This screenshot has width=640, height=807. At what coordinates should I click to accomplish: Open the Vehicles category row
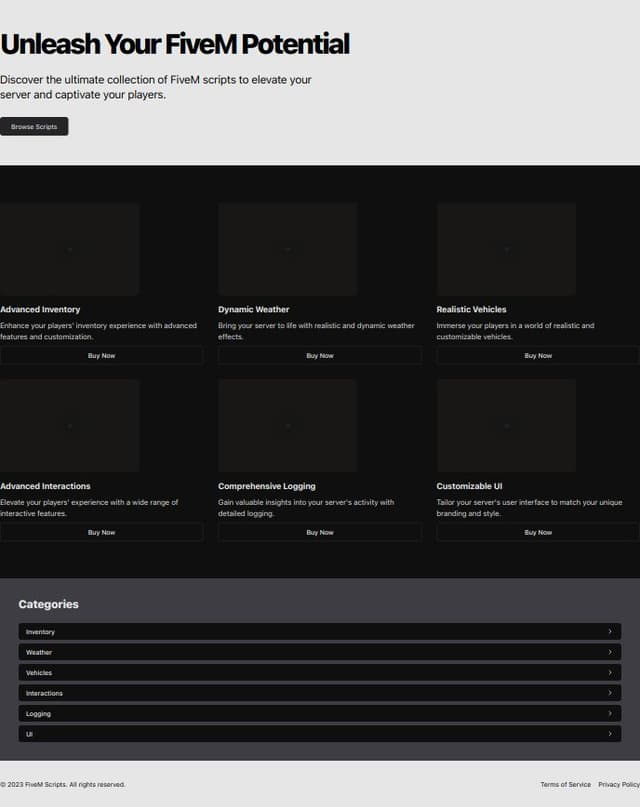click(319, 673)
